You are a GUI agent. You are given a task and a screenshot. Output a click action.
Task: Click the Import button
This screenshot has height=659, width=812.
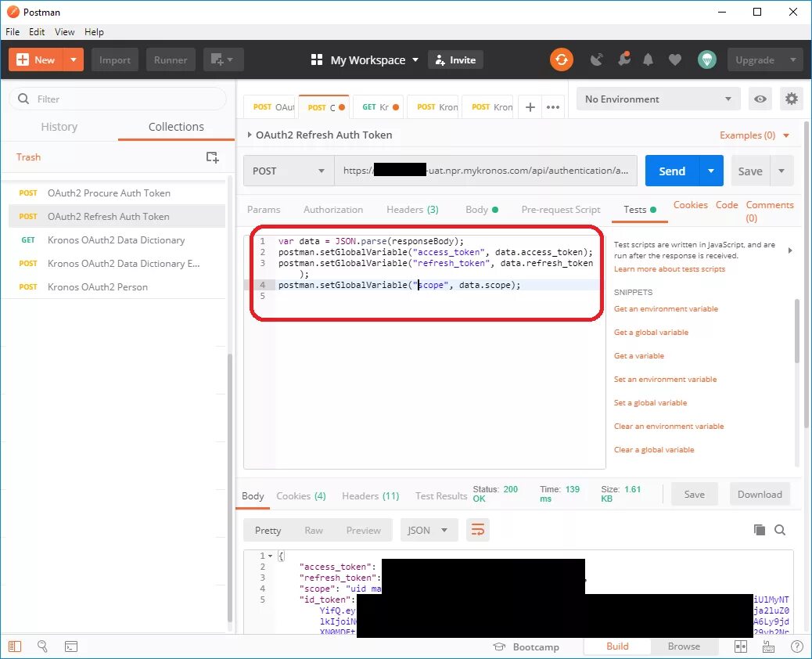coord(115,59)
